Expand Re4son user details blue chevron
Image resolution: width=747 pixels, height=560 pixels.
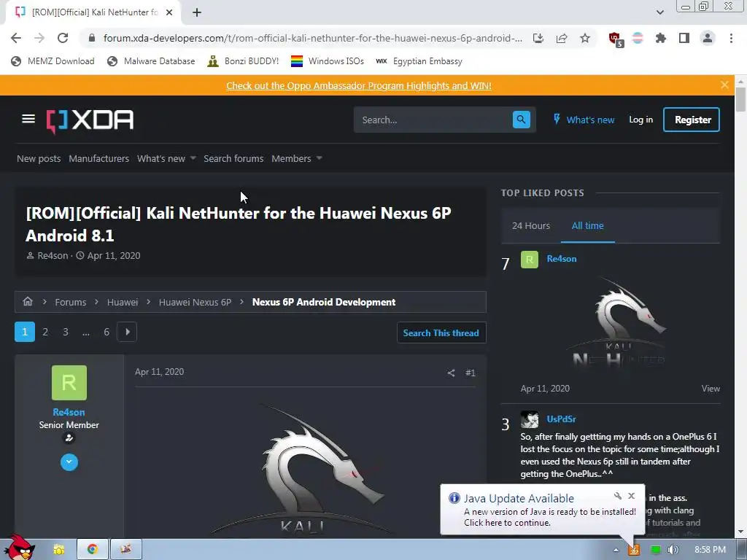pyautogui.click(x=69, y=462)
